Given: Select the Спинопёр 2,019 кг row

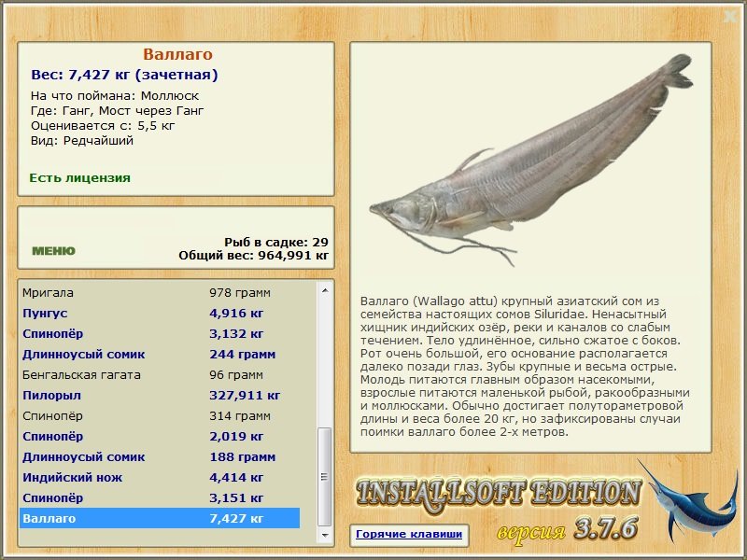Looking at the screenshot, I should [x=160, y=436].
